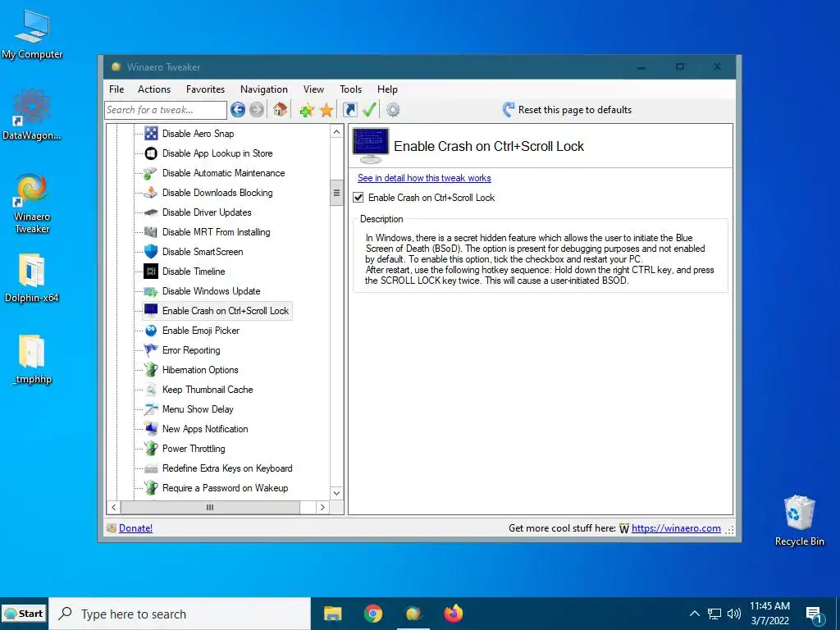Open 'See in detail how this tweak works' link
Screen dimensions: 840x630
[424, 178]
